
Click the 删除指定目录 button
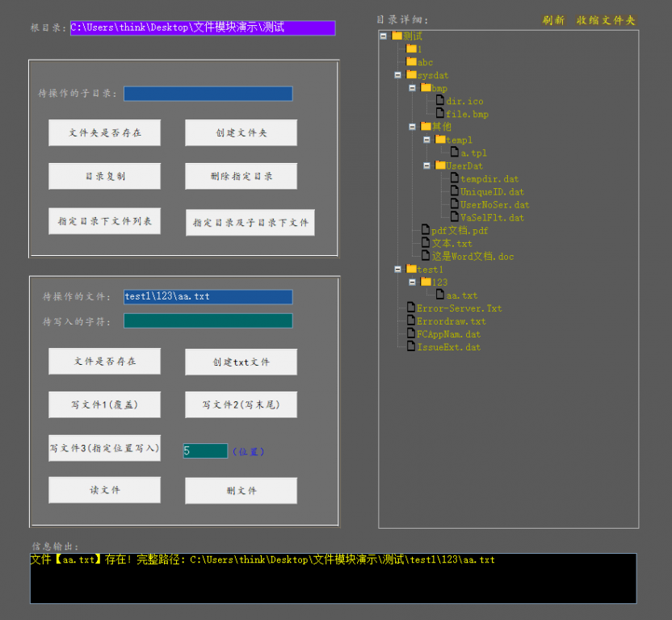click(x=241, y=176)
